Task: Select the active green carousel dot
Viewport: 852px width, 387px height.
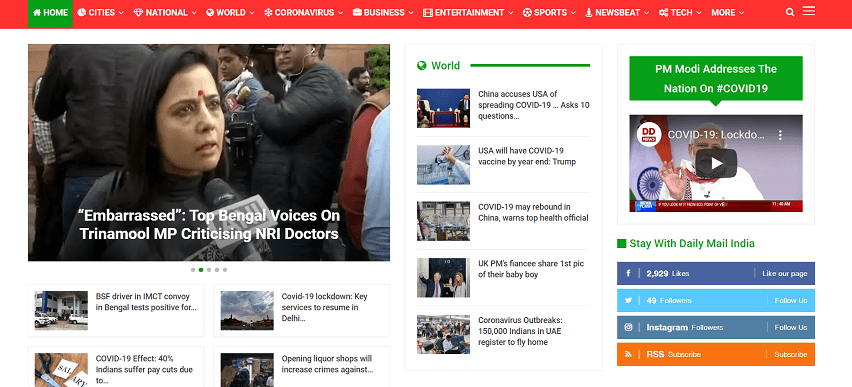Action: coord(201,270)
